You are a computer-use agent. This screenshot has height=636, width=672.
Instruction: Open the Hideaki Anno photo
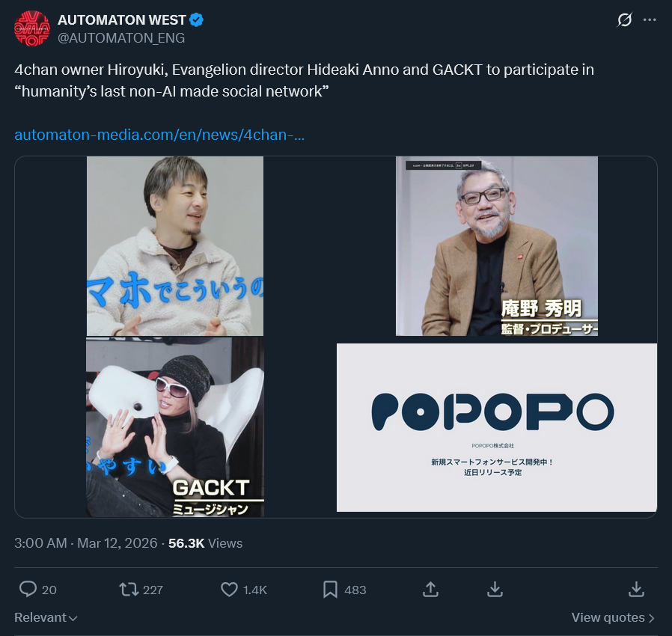point(497,246)
